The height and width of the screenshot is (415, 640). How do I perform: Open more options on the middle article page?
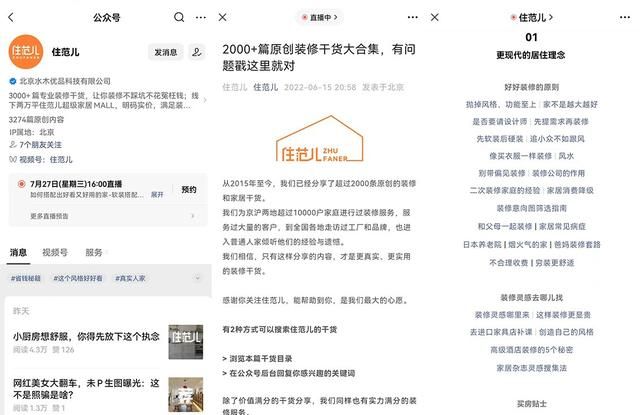(413, 18)
